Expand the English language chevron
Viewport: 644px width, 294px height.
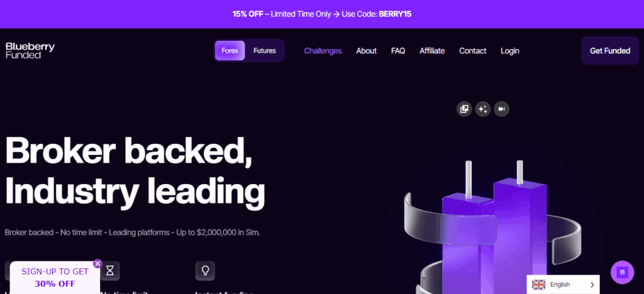[592, 285]
